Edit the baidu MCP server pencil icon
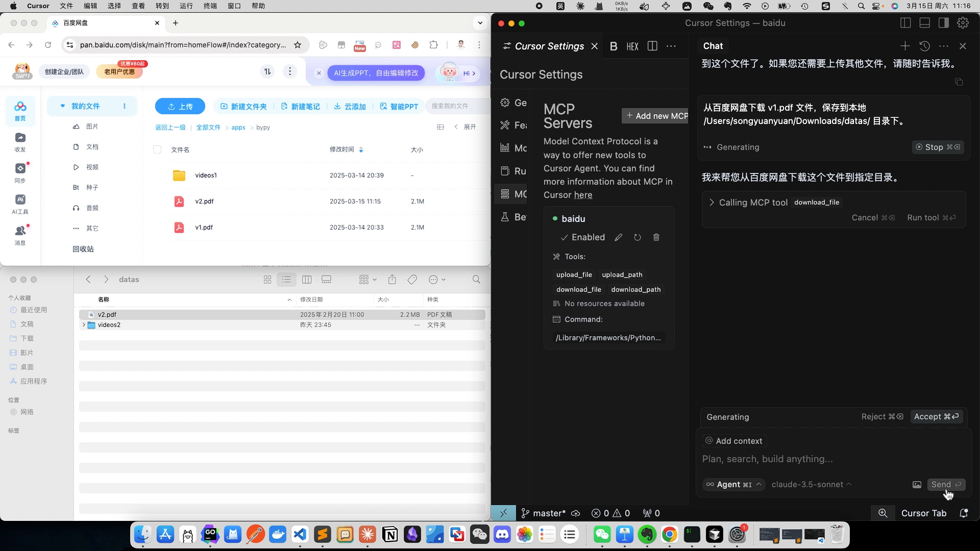The image size is (980, 551). pos(618,237)
